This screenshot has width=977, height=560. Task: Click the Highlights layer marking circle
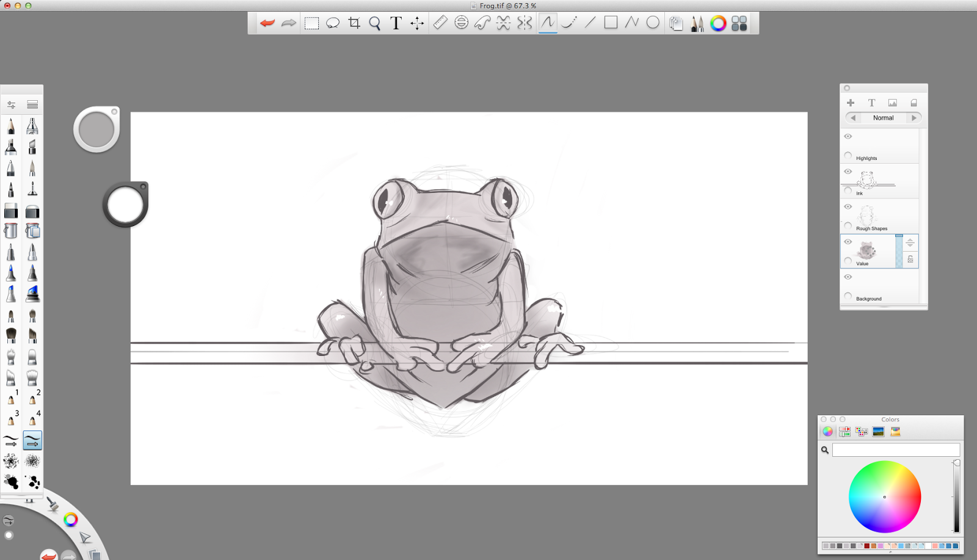(848, 156)
